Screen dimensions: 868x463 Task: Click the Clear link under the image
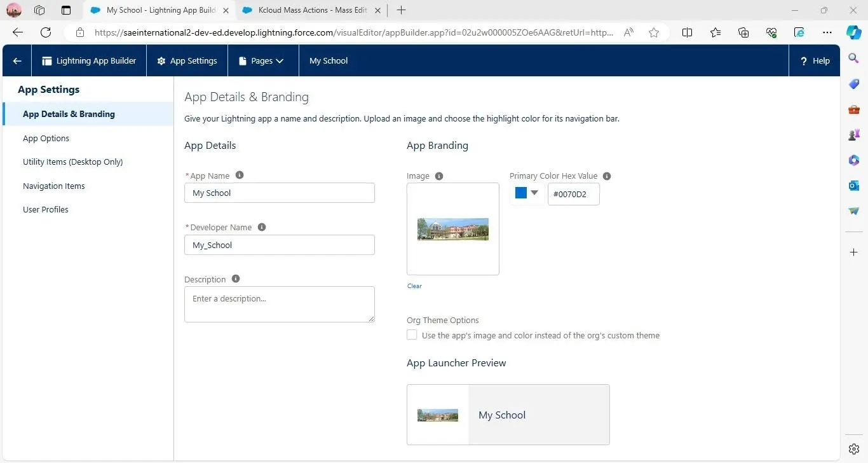pyautogui.click(x=414, y=286)
